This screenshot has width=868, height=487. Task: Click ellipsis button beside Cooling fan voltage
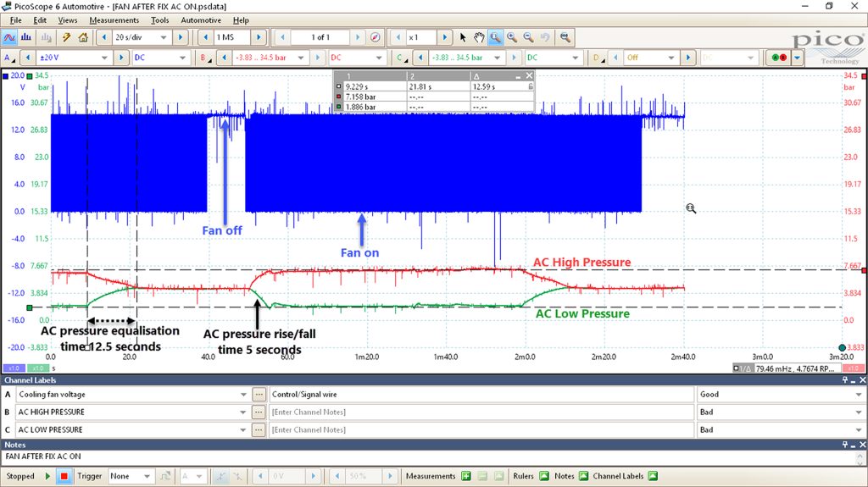tap(259, 395)
